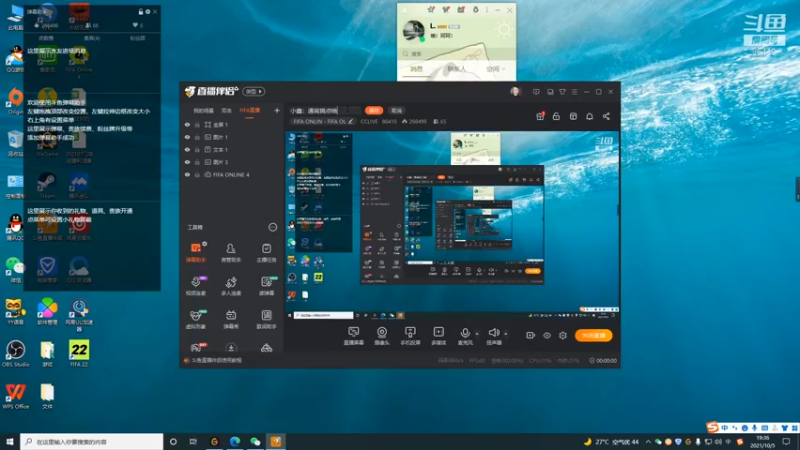The height and width of the screenshot is (450, 800).
Task: Open the 弹幕秀 tool icon
Action: pos(231,319)
